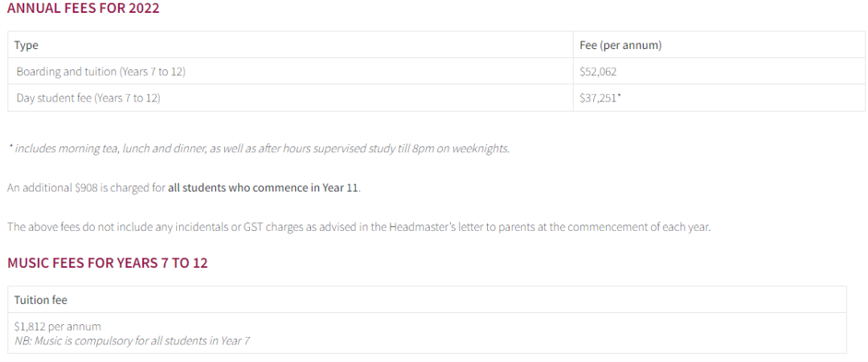Screen dimensions: 868x362
Task: Click the 'Day student fee (Years 7 to 12)' cell
Action: pyautogui.click(x=88, y=98)
